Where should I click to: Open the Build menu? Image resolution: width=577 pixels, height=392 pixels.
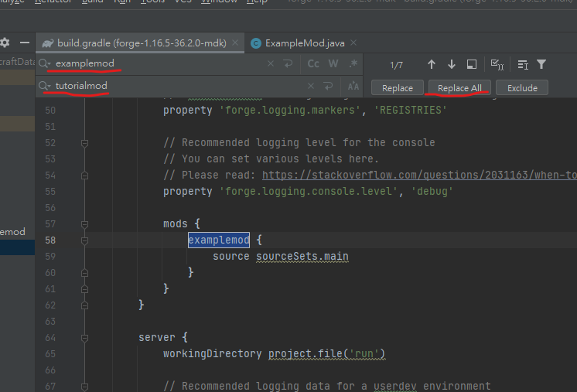(92, 2)
